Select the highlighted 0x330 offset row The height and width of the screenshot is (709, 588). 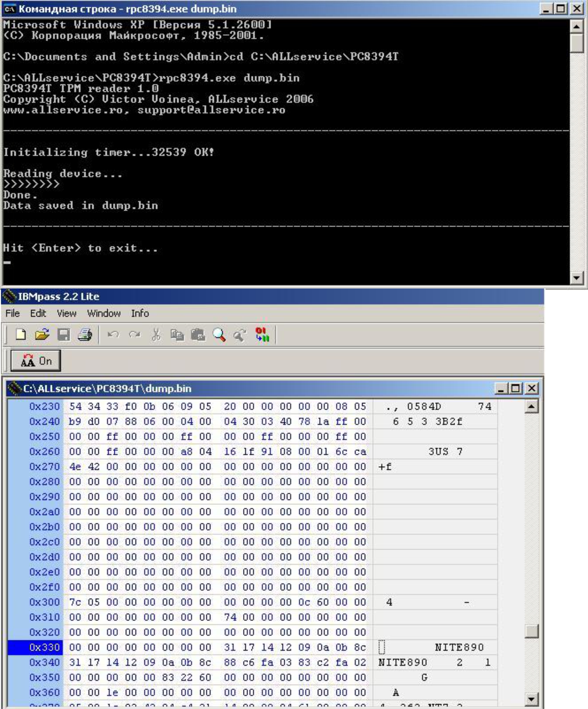pos(44,647)
